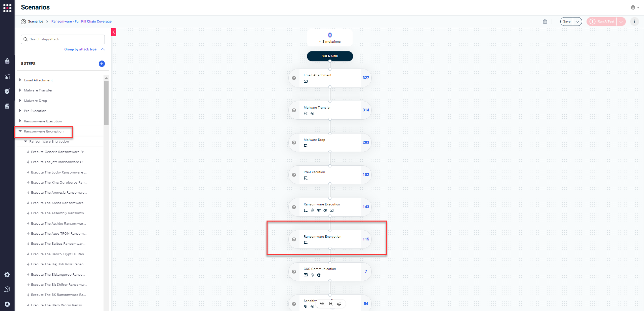Click the zoom in magnifier icon

tap(330, 304)
